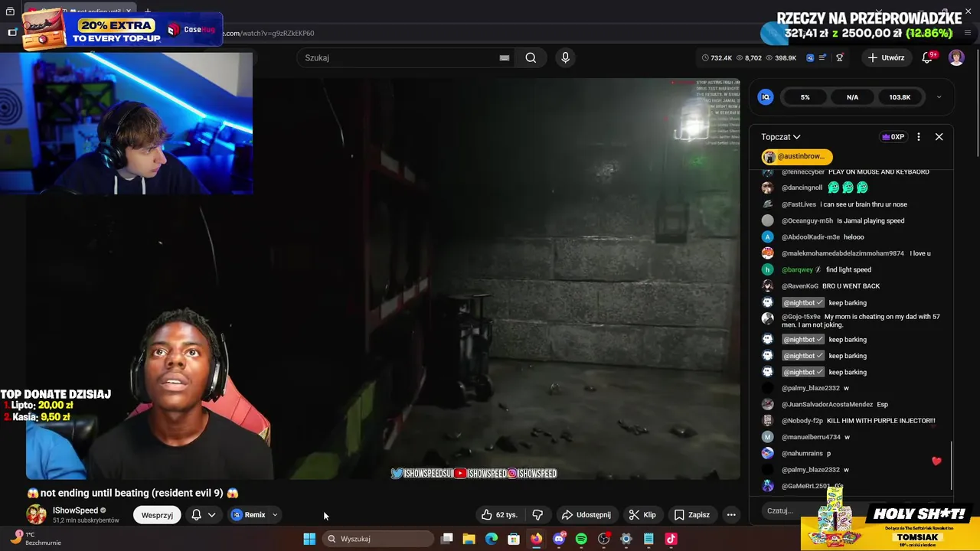Open File Explorer from the taskbar

tap(469, 539)
